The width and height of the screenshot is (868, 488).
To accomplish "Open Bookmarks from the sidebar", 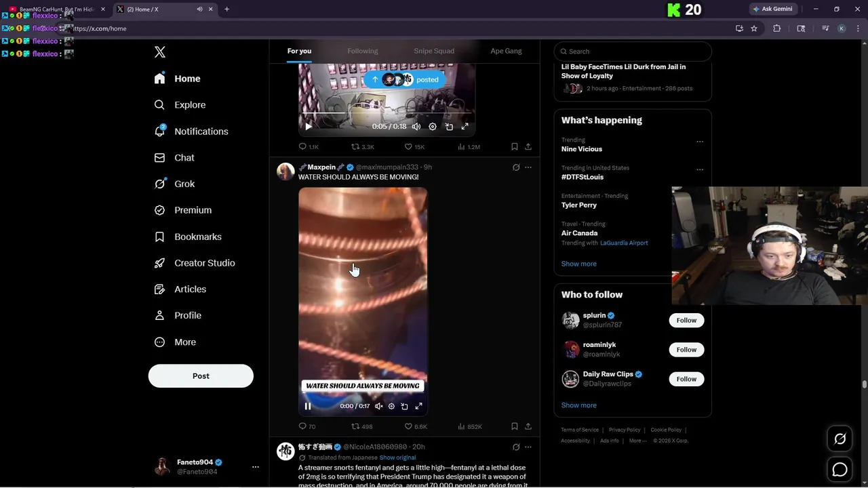I will (188, 237).
